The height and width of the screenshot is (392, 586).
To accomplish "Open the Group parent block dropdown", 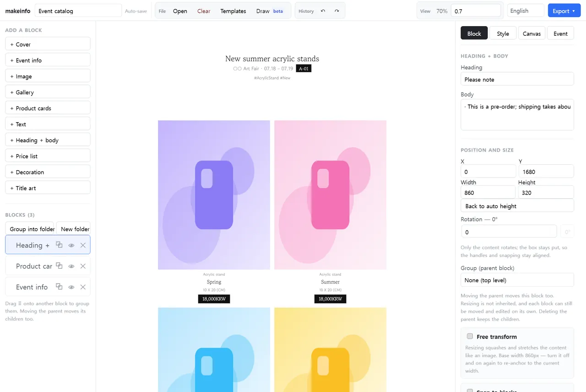I will 517,280.
